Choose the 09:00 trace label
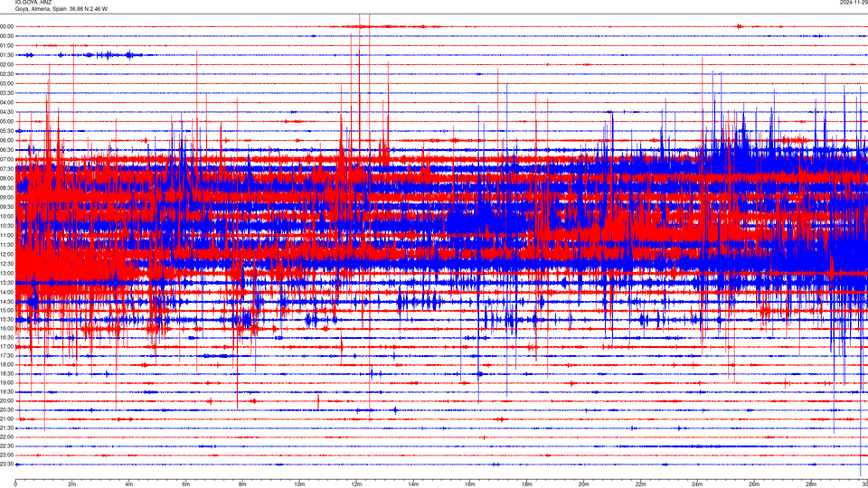Image resolution: width=868 pixels, height=488 pixels. click(x=7, y=198)
